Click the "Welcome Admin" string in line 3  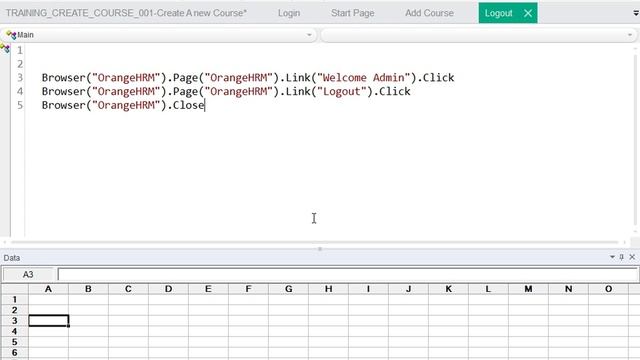363,78
